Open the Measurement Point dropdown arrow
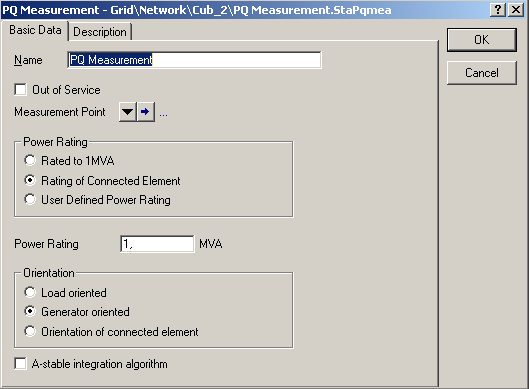529x389 pixels. click(128, 112)
